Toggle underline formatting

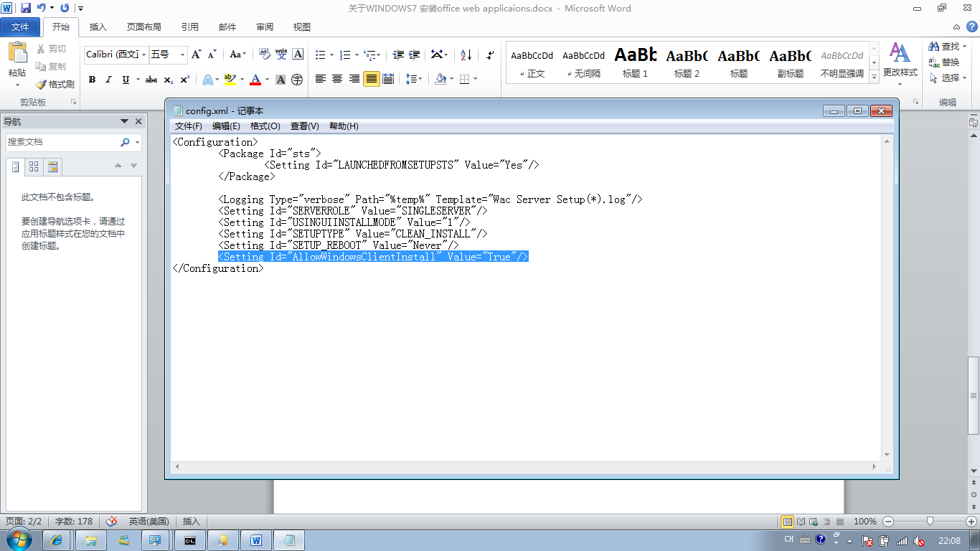(126, 80)
